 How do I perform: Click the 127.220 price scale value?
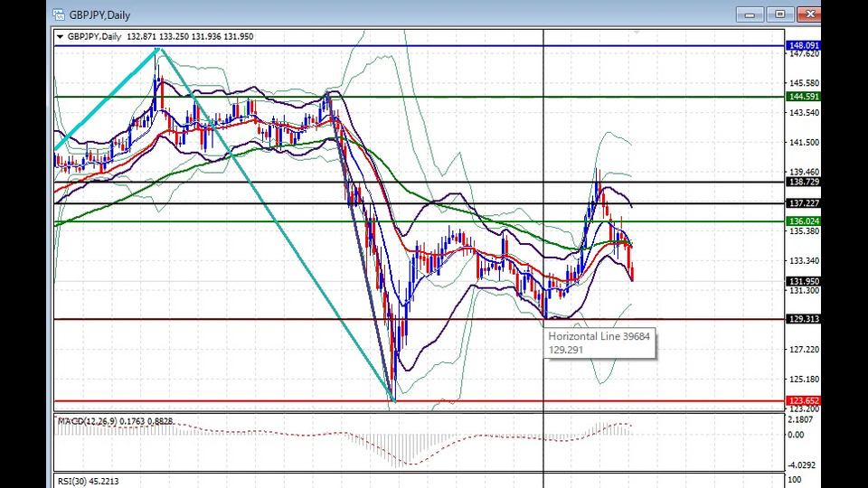pos(805,350)
